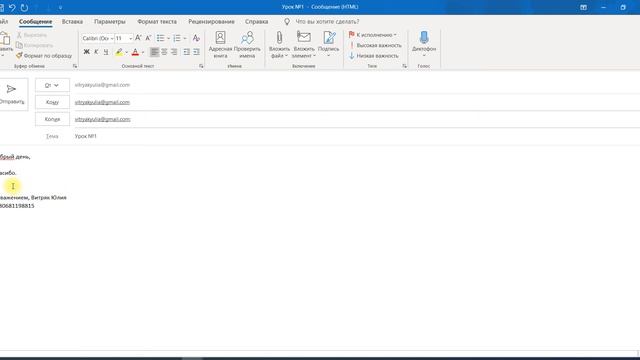
Task: Click the email address in Копия field
Action: tap(102, 119)
